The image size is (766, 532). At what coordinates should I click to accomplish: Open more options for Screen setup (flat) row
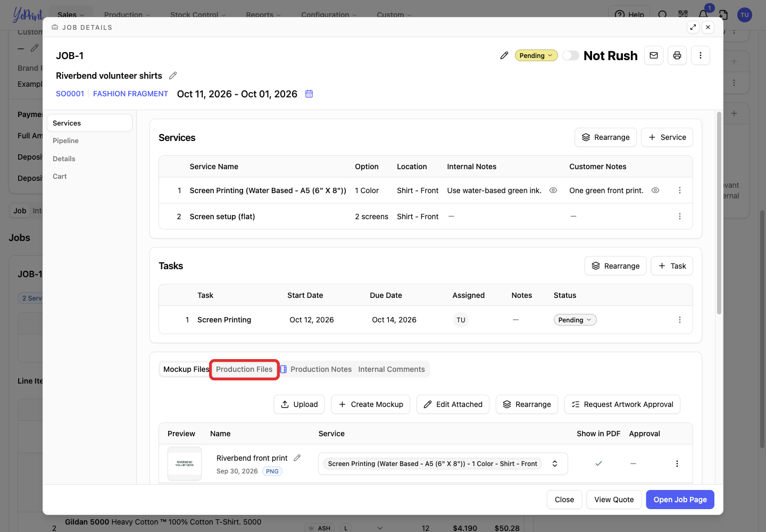pos(680,217)
